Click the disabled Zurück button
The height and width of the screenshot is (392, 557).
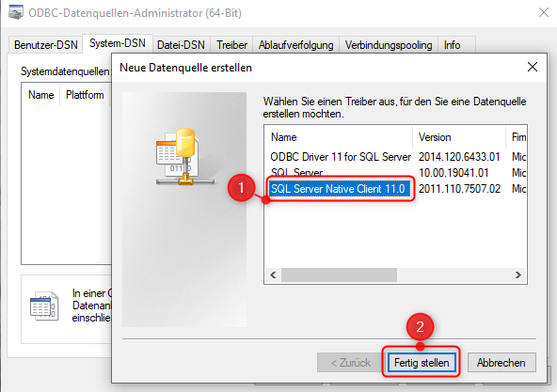coord(351,363)
